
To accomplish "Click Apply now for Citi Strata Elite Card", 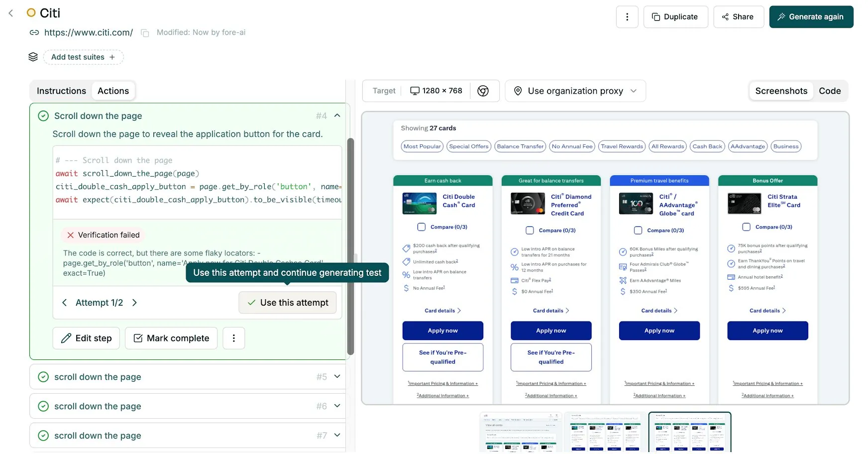I will click(x=767, y=331).
